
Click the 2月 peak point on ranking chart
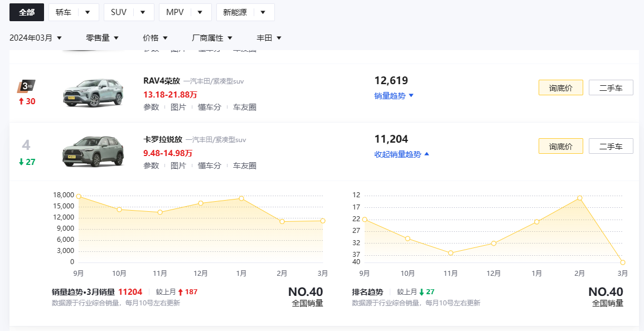click(x=580, y=198)
